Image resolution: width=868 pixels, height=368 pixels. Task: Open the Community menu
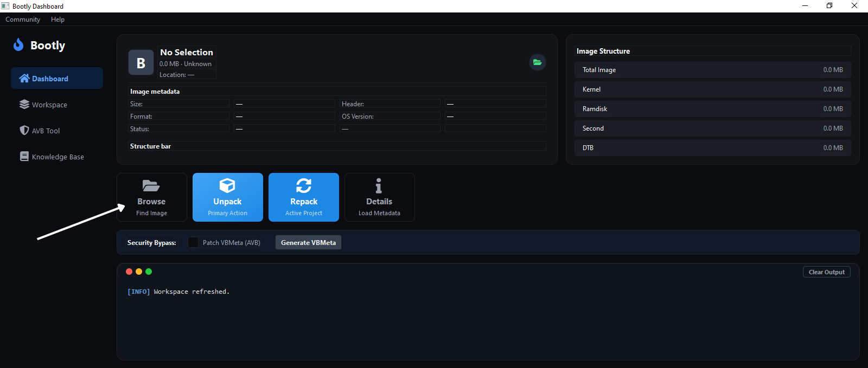23,20
